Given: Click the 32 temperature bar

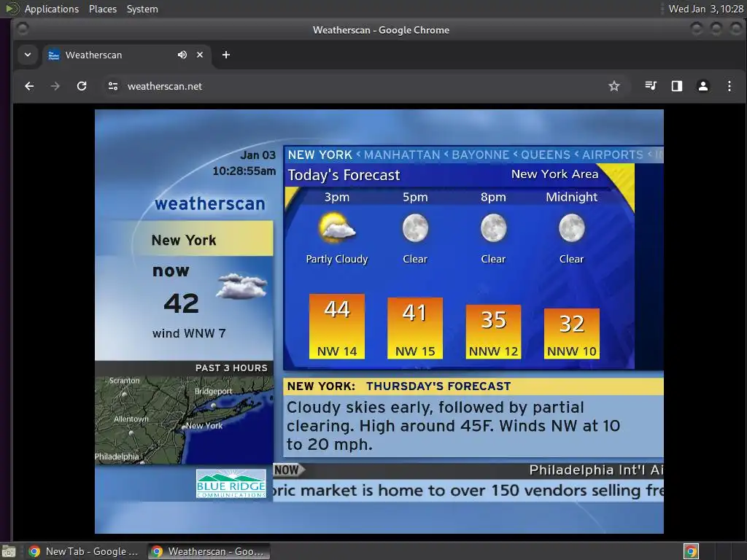Looking at the screenshot, I should (571, 334).
